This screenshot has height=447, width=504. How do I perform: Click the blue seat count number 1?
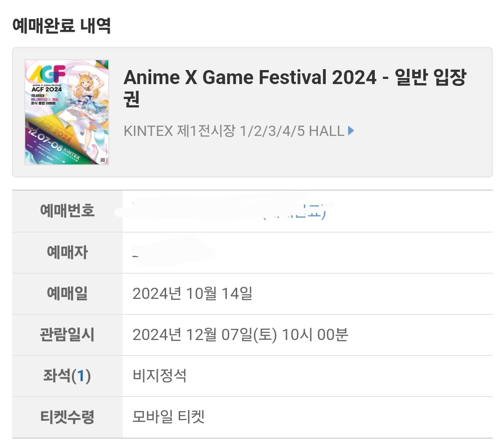pos(81,376)
